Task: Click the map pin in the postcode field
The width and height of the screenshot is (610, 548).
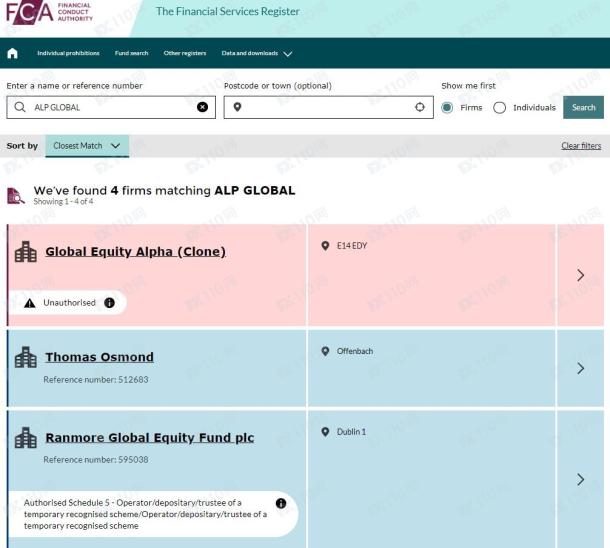Action: coord(237,107)
